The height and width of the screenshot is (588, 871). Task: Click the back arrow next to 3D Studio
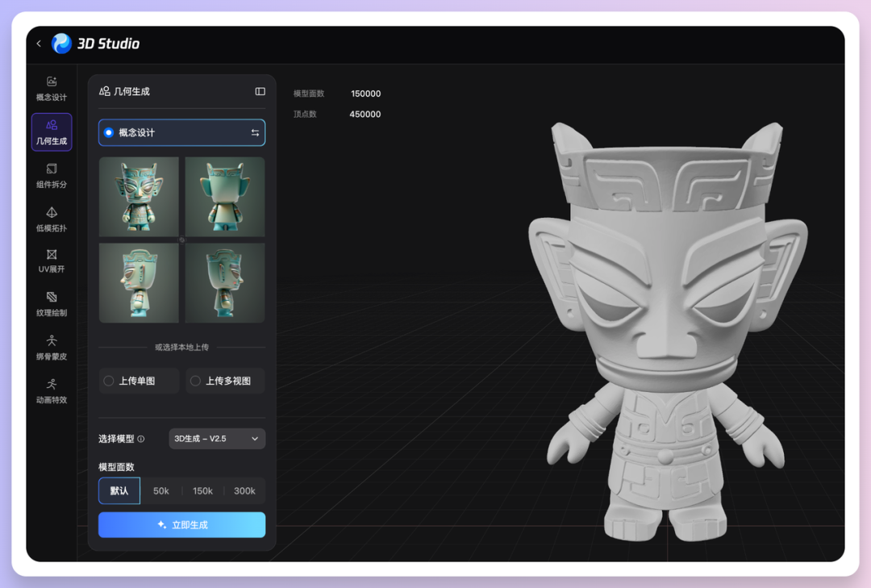[x=39, y=44]
